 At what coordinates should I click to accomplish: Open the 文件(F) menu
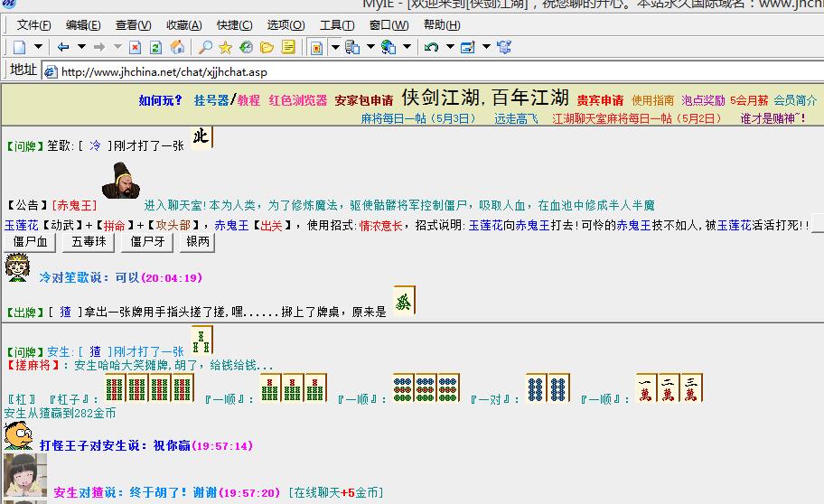pos(33,25)
